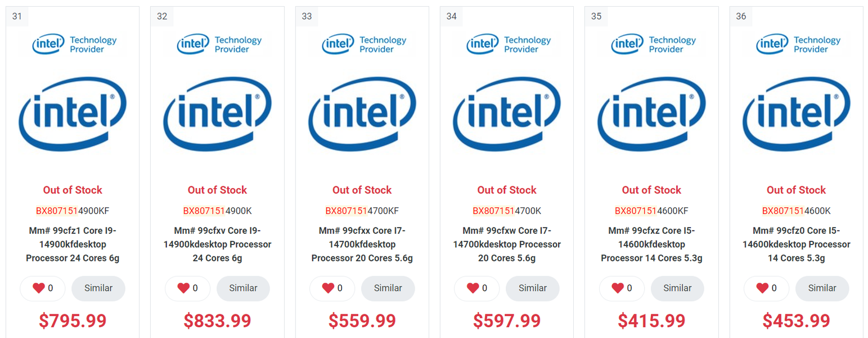This screenshot has height=338, width=868.
Task: Like the BX8071514700K product via heart
Action: [473, 288]
